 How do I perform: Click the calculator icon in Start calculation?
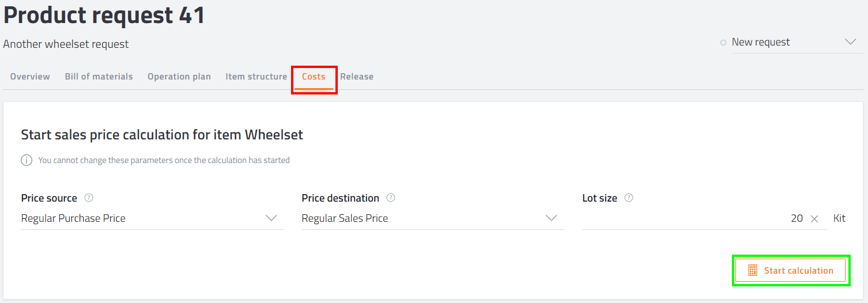pyautogui.click(x=752, y=270)
